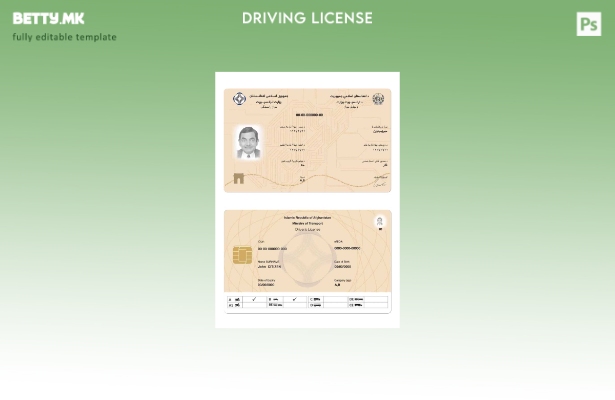Click the gold chip on back card
Viewport: 615px width, 400px height.
pos(242,256)
